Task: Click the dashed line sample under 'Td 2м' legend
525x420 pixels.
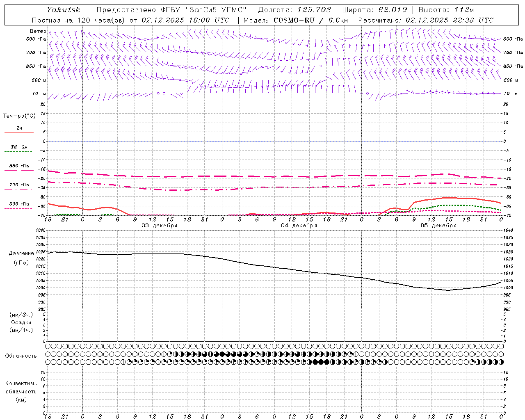Action: 19,152
